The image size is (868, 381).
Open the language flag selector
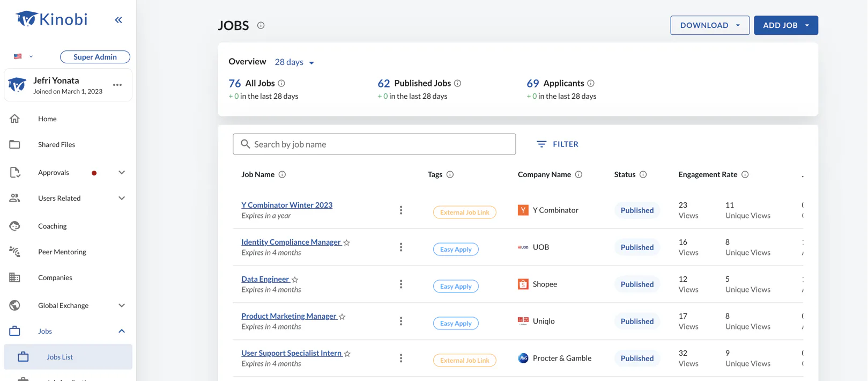(x=23, y=56)
